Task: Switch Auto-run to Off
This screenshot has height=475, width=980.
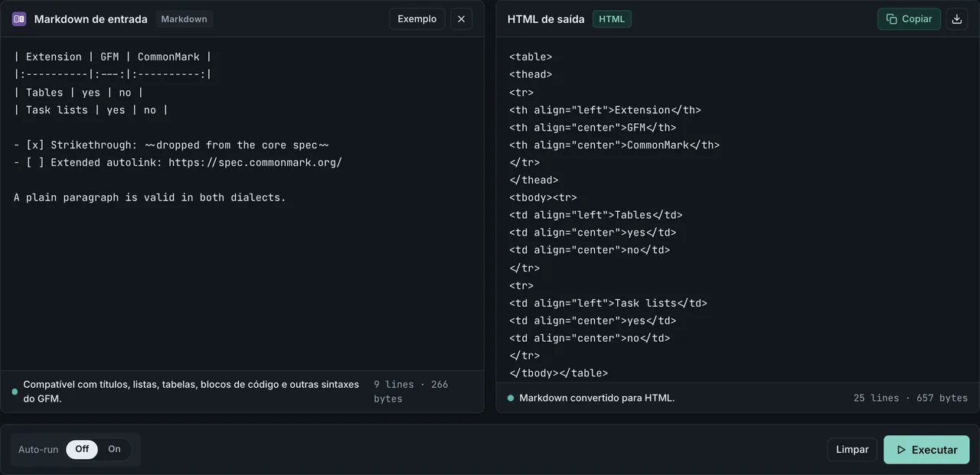Action: [x=82, y=449]
